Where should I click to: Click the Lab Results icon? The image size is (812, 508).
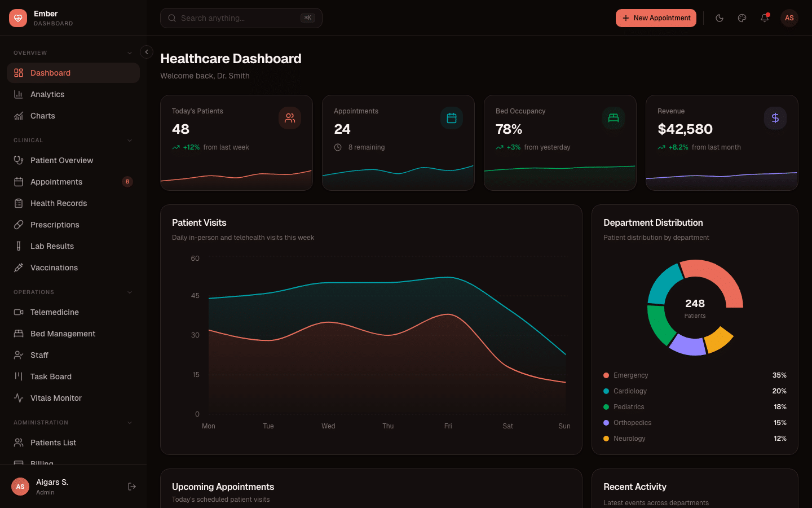click(19, 246)
